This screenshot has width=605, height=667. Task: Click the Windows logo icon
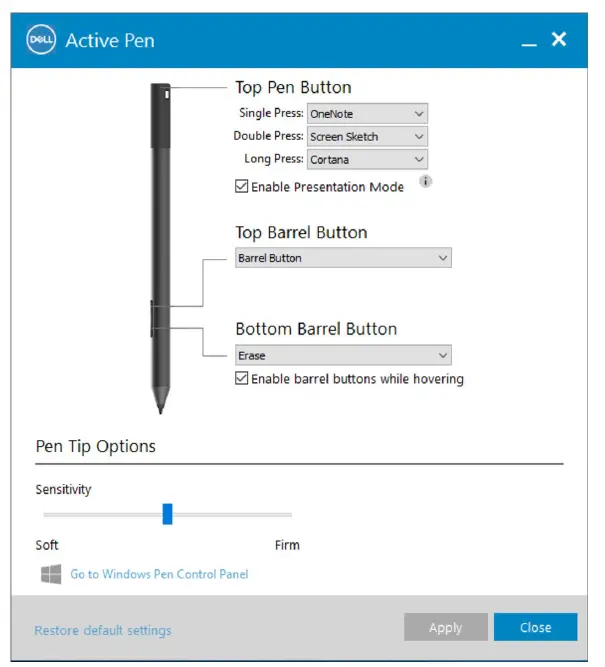[x=51, y=574]
